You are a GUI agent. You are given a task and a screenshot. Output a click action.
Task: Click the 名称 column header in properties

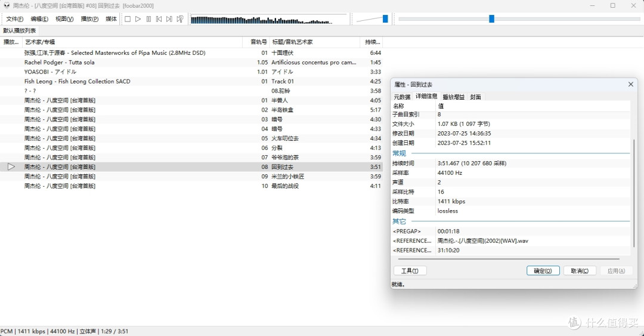(x=413, y=106)
